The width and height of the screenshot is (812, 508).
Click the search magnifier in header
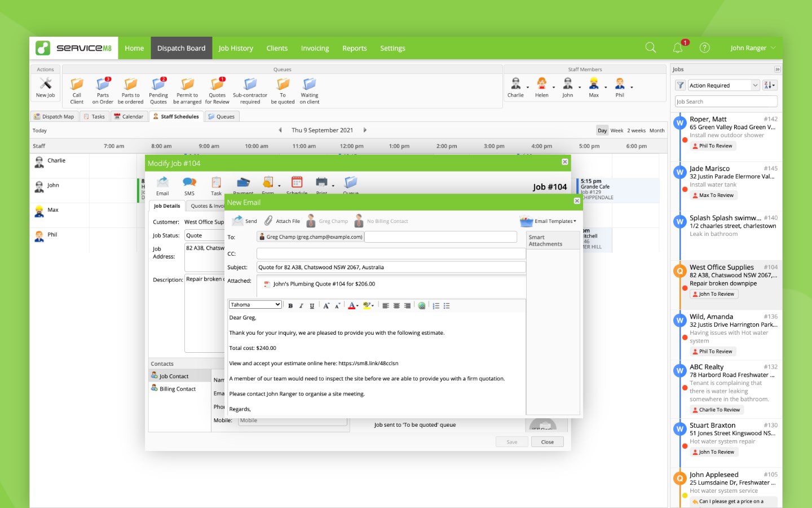[651, 48]
